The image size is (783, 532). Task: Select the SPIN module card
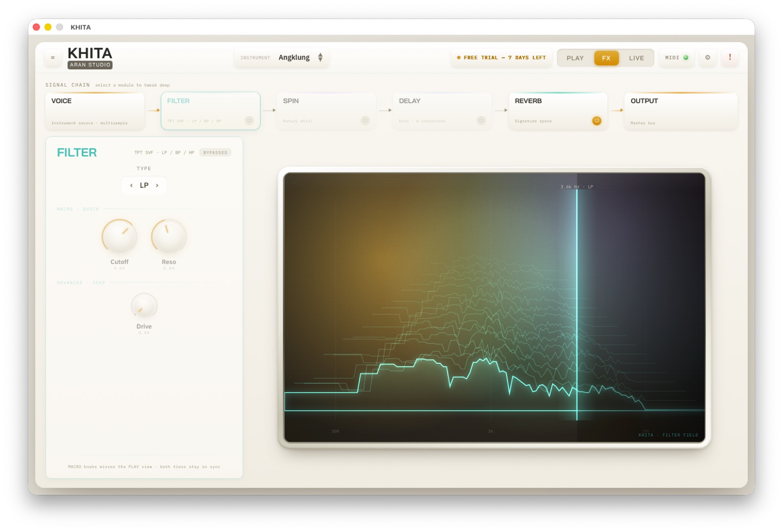tap(326, 111)
